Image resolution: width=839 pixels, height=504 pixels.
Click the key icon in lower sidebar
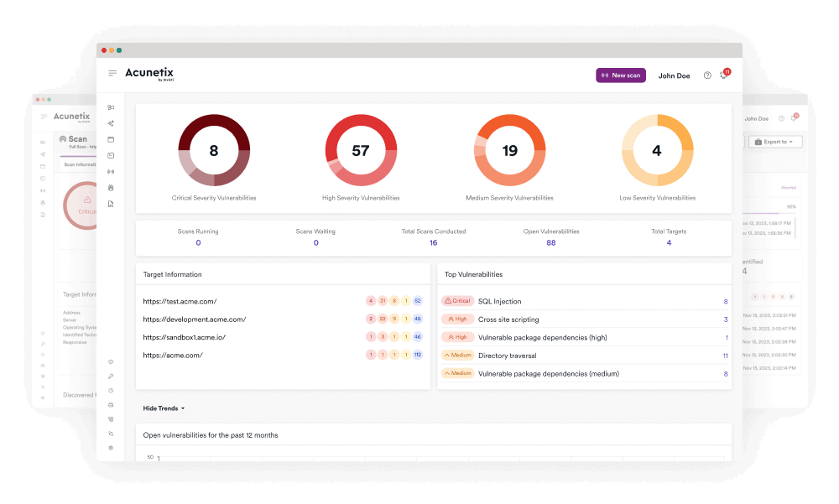click(111, 377)
